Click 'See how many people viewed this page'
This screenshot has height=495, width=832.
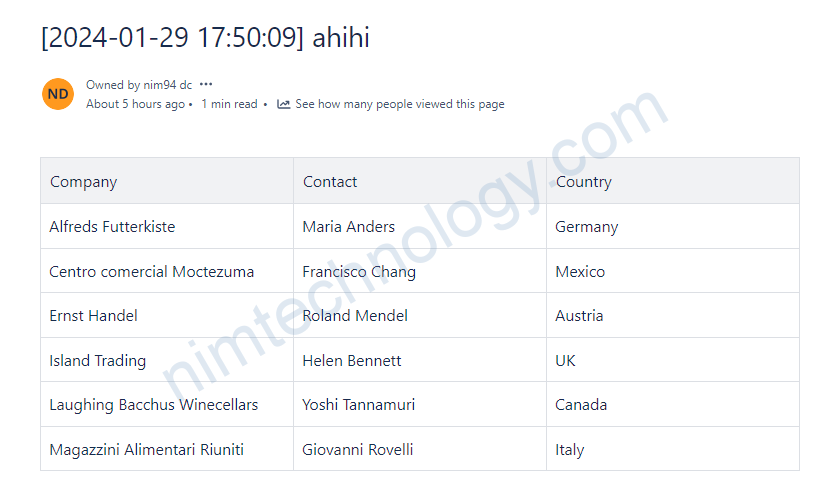(x=399, y=104)
